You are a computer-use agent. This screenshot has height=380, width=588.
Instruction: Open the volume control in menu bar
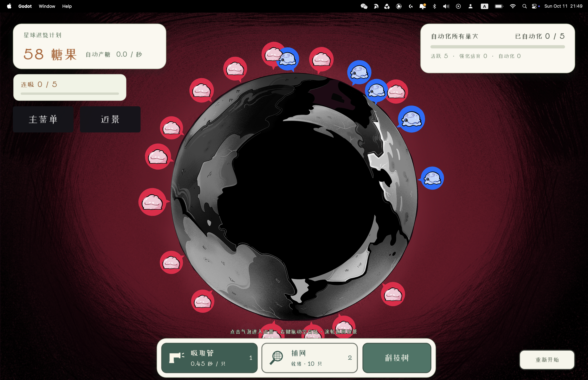(446, 6)
